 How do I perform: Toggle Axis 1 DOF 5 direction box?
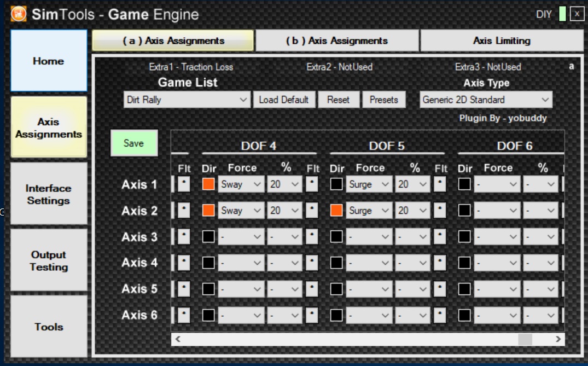(x=336, y=184)
